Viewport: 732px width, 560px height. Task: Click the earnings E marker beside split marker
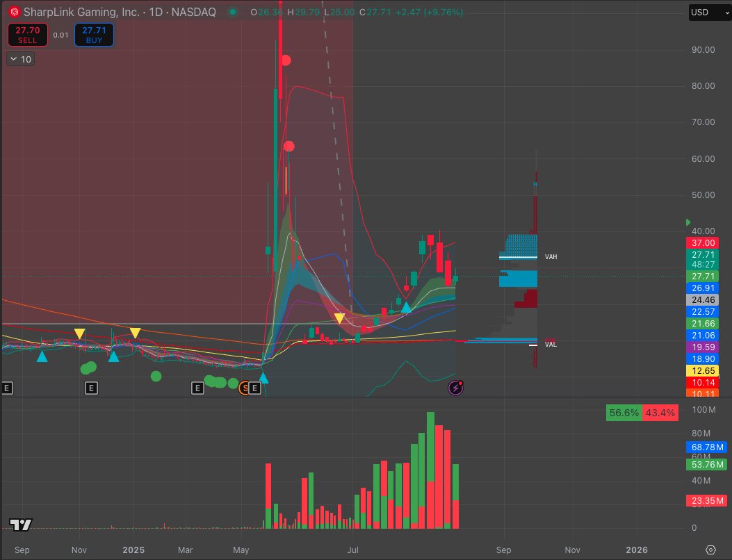pos(254,388)
